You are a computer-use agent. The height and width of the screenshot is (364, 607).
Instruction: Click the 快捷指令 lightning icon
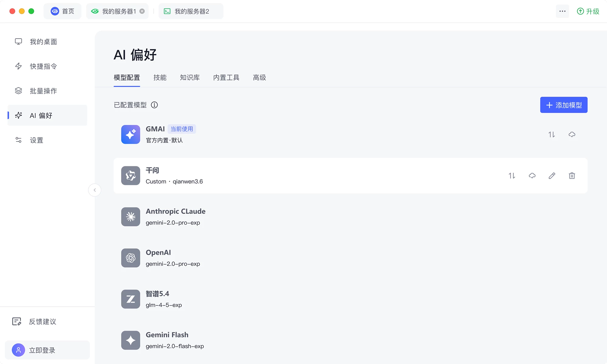(x=19, y=66)
